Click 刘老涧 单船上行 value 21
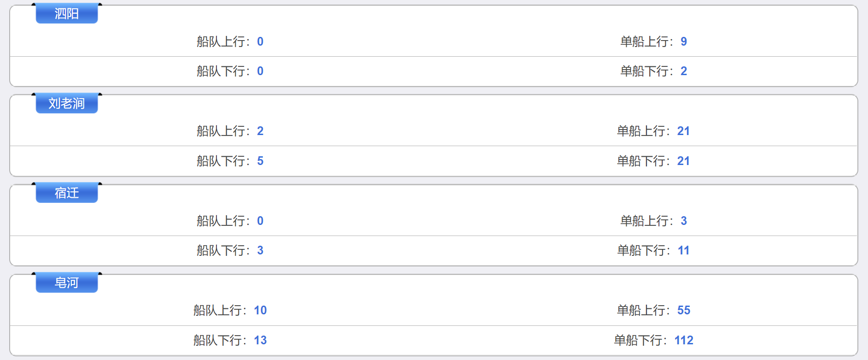The height and width of the screenshot is (360, 868). [x=683, y=131]
